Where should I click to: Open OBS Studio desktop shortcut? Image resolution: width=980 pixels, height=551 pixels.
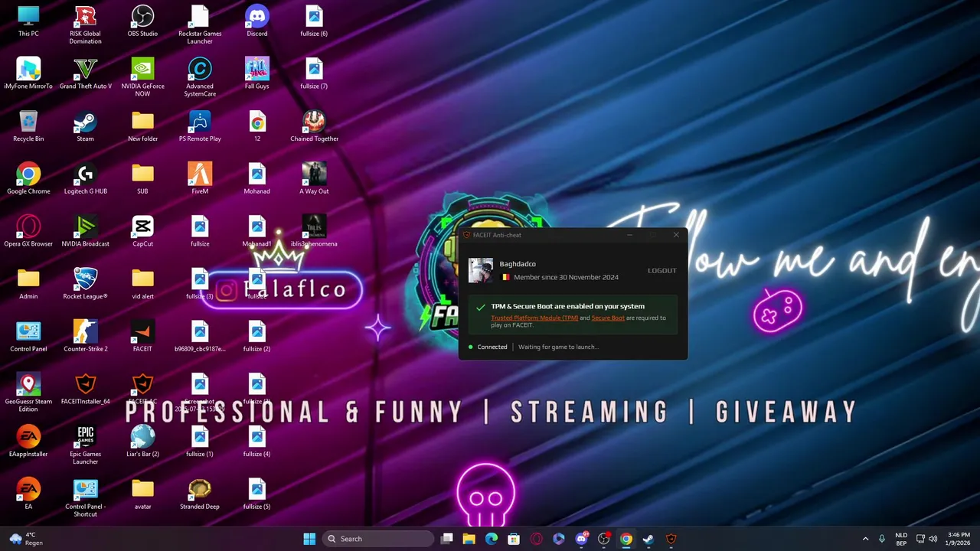click(x=142, y=21)
